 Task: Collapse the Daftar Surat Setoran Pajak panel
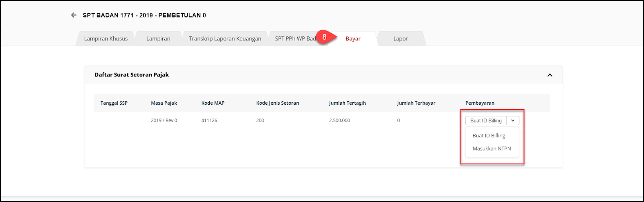[550, 75]
